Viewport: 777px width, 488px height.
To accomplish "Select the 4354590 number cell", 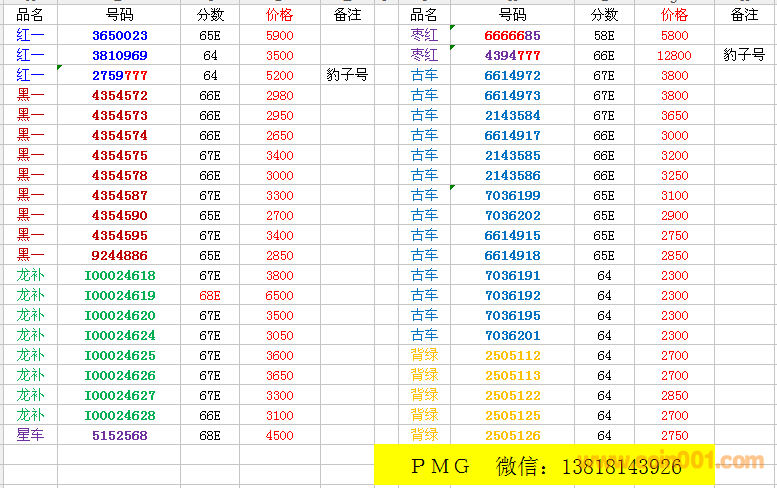I will 119,215.
